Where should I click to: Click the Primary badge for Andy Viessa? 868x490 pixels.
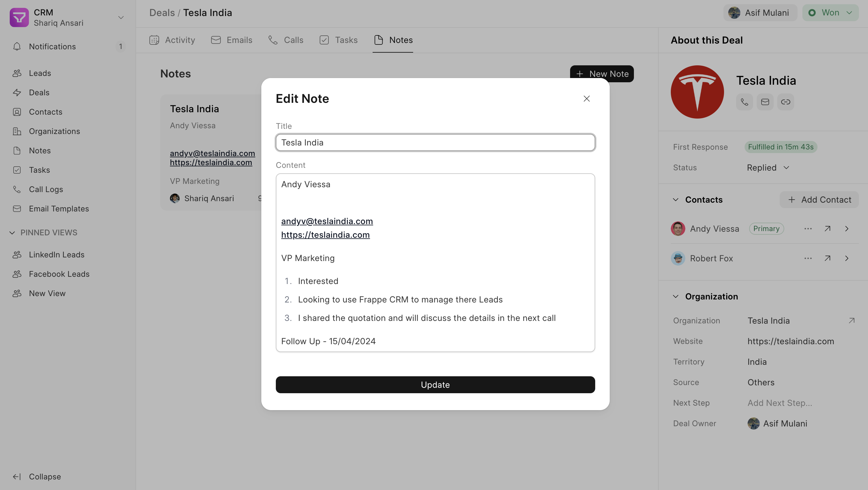pos(766,229)
